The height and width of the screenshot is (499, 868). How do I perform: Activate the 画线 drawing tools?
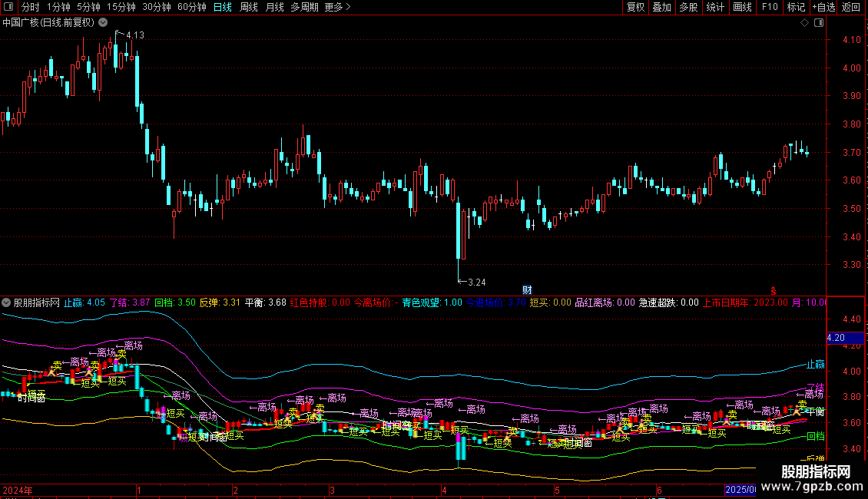[x=742, y=7]
